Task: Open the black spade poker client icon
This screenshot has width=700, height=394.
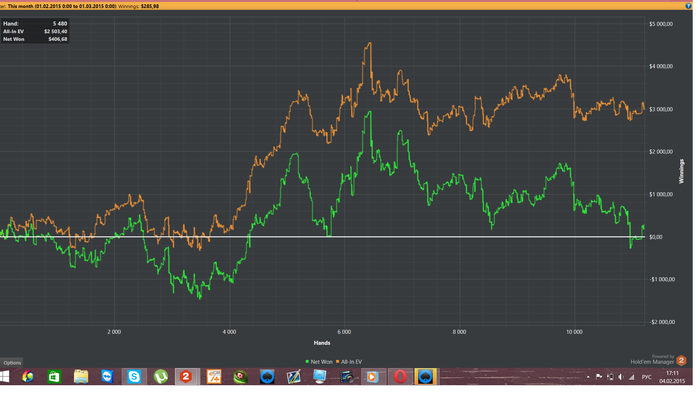Action: coord(267,377)
